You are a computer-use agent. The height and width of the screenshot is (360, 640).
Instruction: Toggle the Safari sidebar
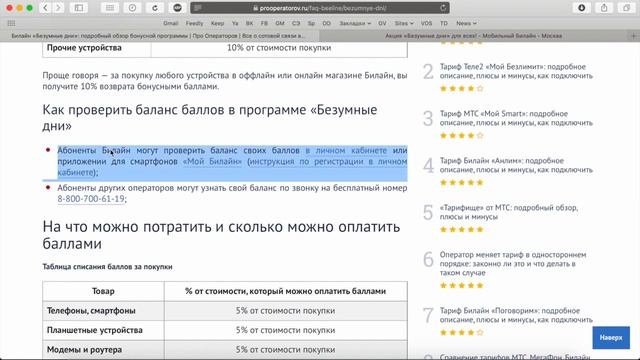pyautogui.click(x=79, y=8)
